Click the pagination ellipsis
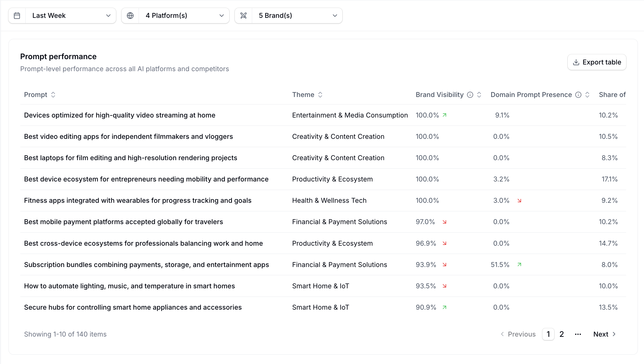 578,334
